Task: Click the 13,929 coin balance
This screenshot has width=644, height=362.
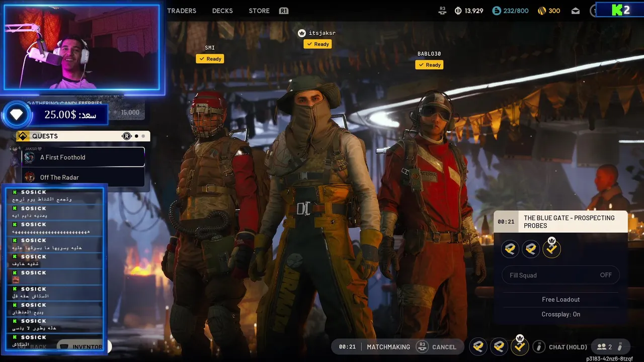Action: click(474, 11)
